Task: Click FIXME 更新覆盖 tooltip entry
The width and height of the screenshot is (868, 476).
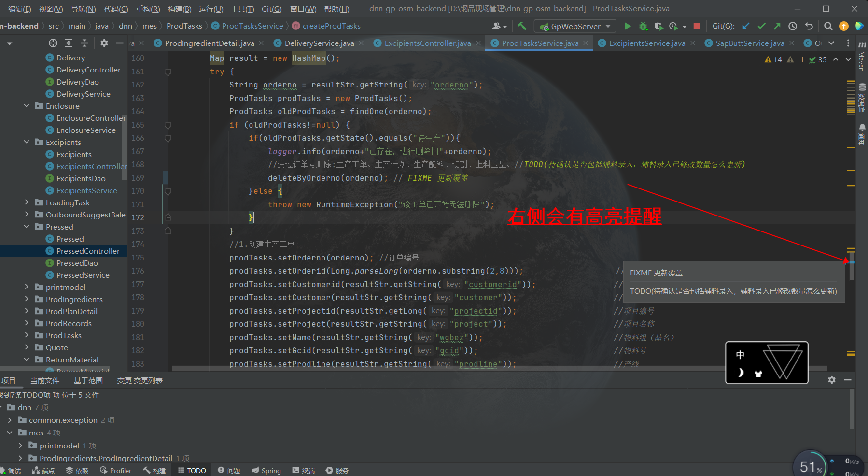Action: click(x=656, y=273)
